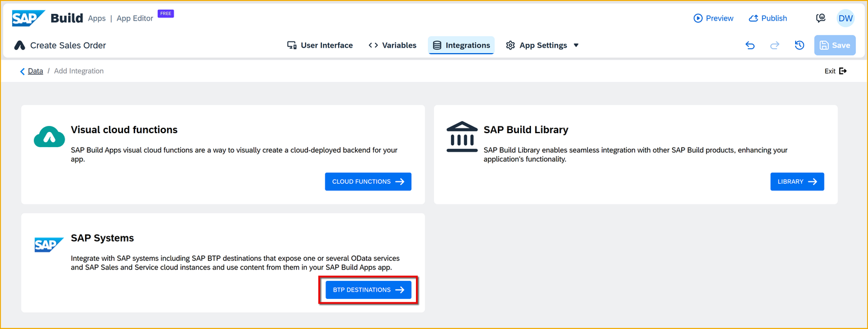
Task: Click the Publish link text
Action: pos(774,18)
